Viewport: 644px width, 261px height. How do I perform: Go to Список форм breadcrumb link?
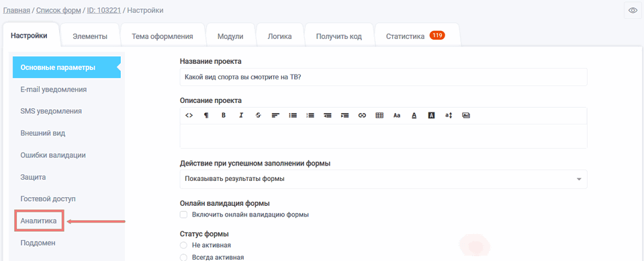(x=58, y=10)
